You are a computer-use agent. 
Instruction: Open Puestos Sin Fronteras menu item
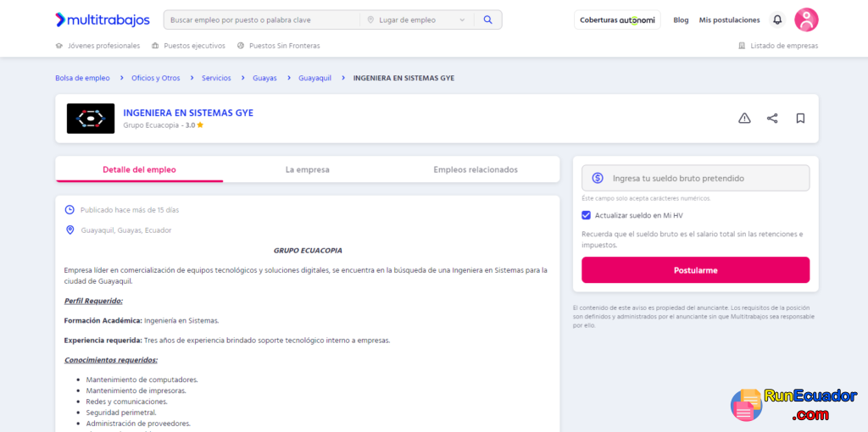(285, 46)
